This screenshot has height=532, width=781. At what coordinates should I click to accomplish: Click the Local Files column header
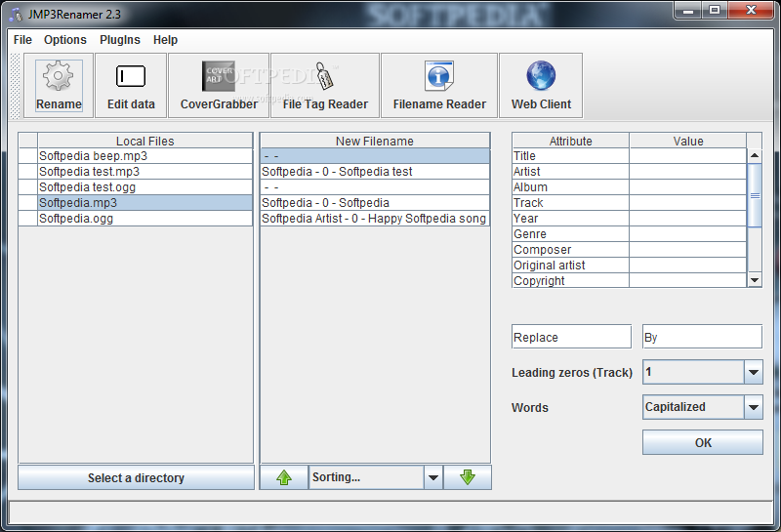[x=144, y=141]
